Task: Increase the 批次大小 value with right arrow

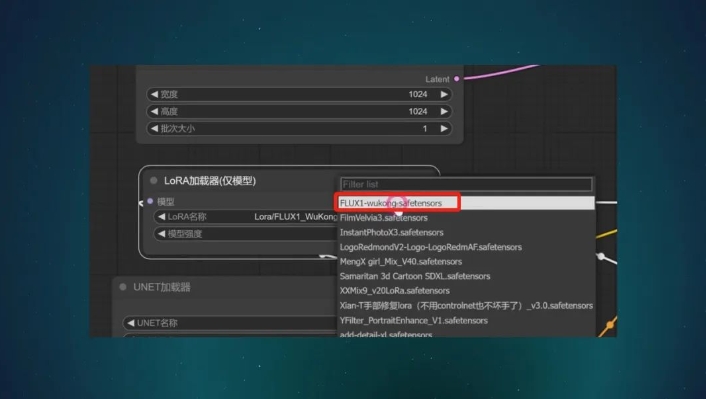Action: pyautogui.click(x=444, y=128)
